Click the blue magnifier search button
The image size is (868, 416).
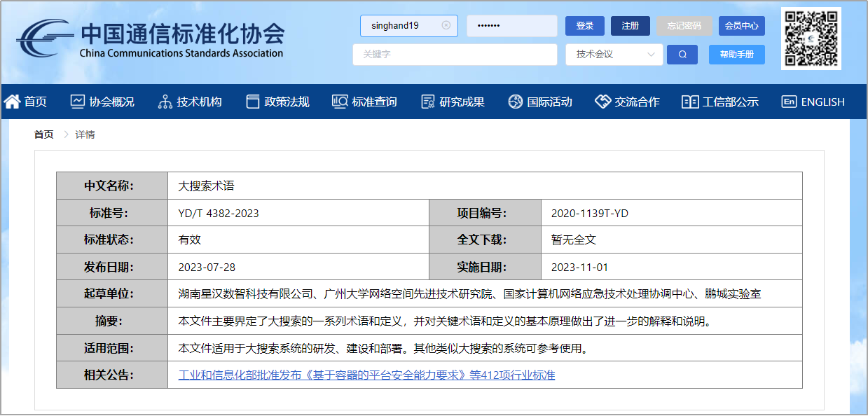(682, 55)
